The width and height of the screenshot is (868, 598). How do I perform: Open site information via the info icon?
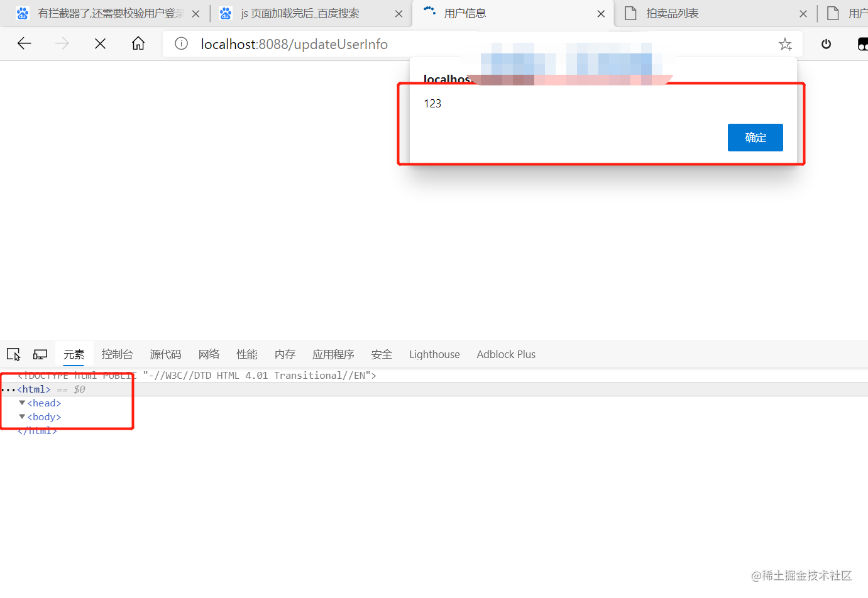point(180,44)
